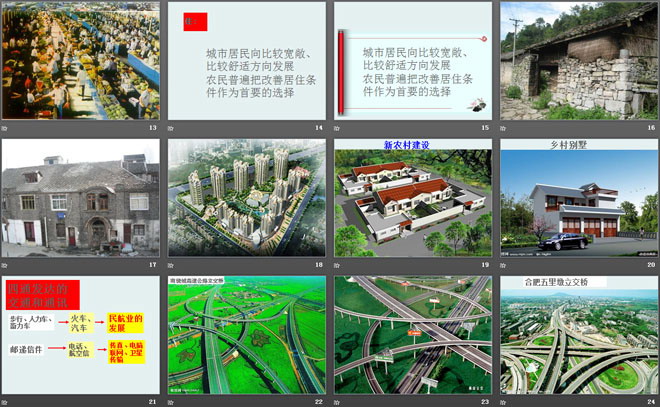Select slide 15 thumbnail with red scroll decoration
The height and width of the screenshot is (407, 660).
point(413,61)
